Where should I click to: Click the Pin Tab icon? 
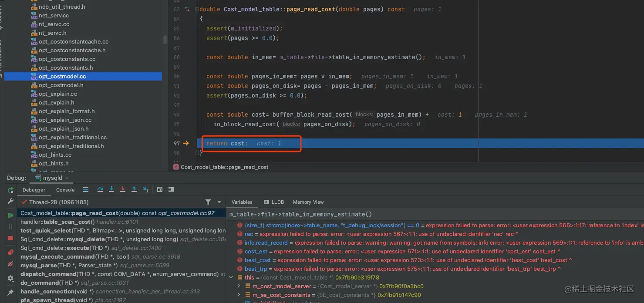pos(10,292)
